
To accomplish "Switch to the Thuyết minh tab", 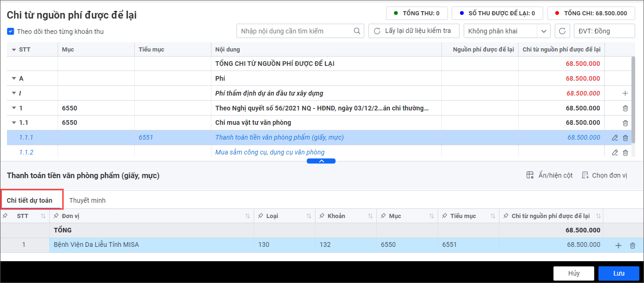I will pyautogui.click(x=87, y=200).
